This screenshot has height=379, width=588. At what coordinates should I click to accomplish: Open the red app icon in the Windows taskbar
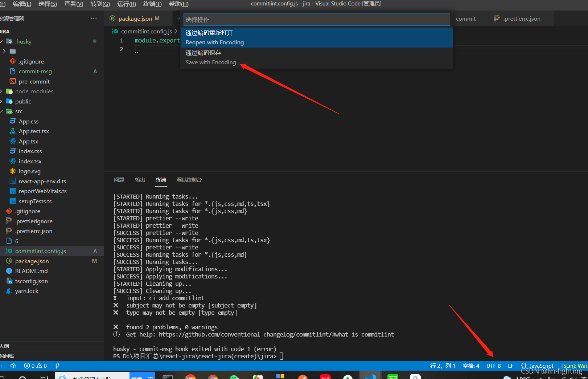click(x=325, y=377)
